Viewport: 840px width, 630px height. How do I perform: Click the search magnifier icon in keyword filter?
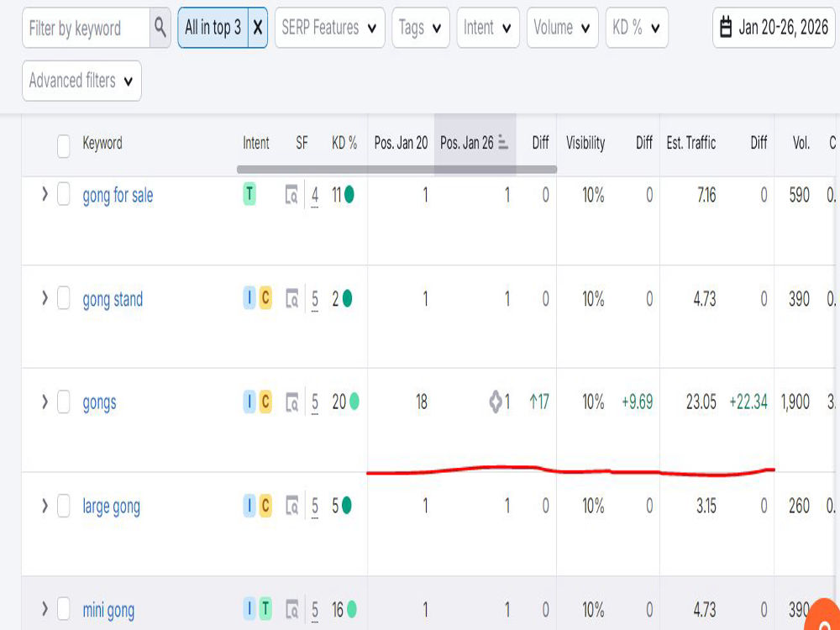click(160, 27)
